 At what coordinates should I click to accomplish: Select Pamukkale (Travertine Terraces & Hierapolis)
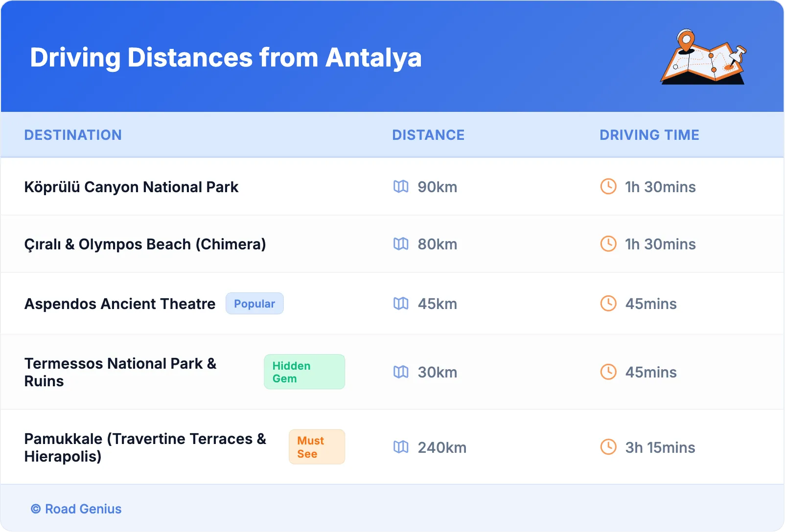tap(145, 447)
